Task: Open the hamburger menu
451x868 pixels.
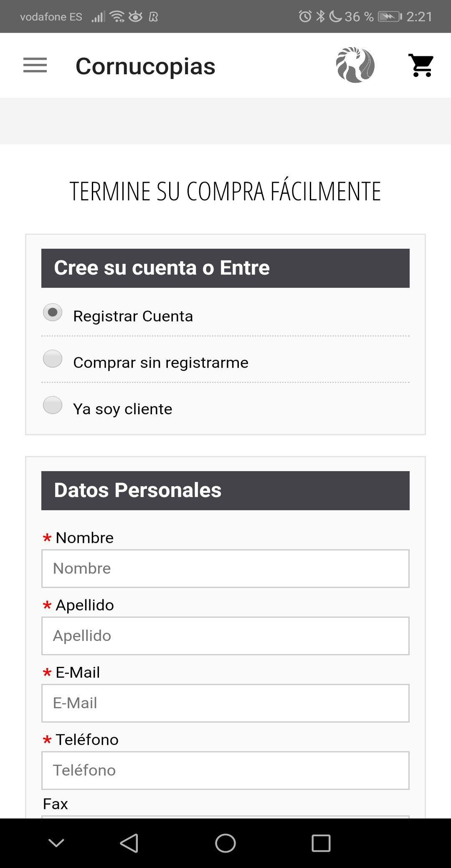Action: click(x=35, y=66)
